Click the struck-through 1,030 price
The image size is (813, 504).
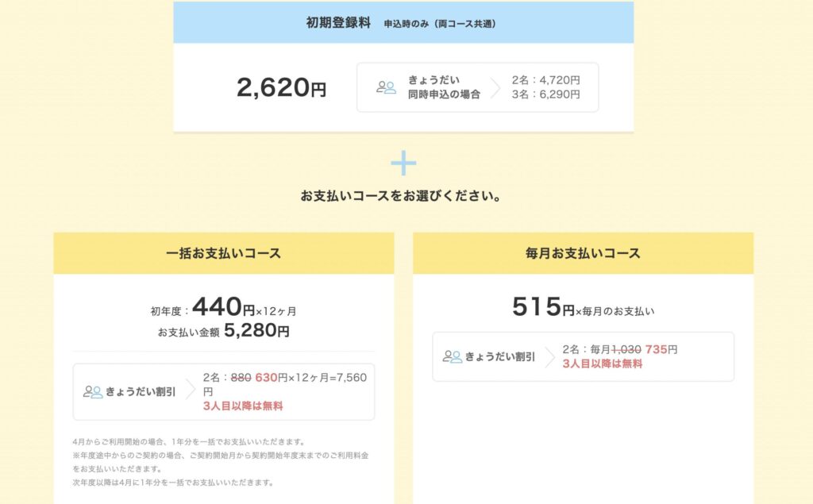[x=626, y=349]
